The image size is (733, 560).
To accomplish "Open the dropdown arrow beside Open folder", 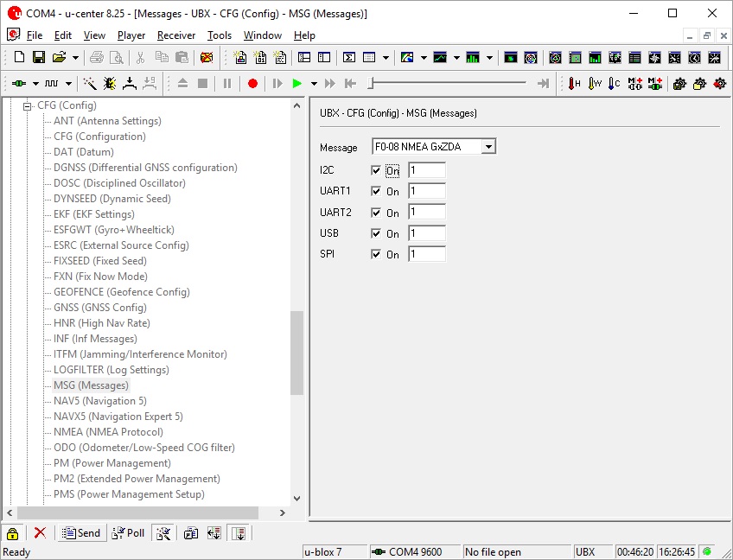I will click(x=75, y=58).
